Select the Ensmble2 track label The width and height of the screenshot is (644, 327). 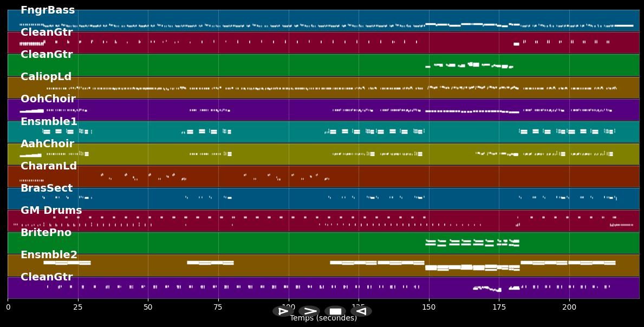(49, 255)
